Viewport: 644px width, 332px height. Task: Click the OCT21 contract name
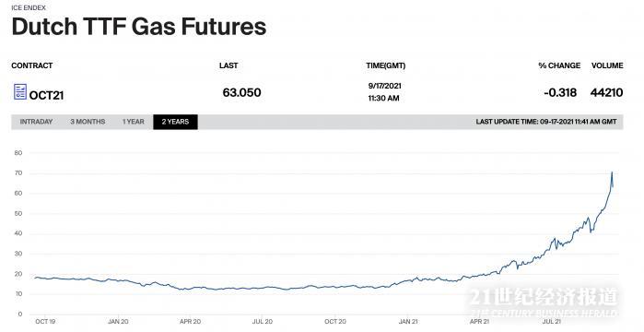46,95
